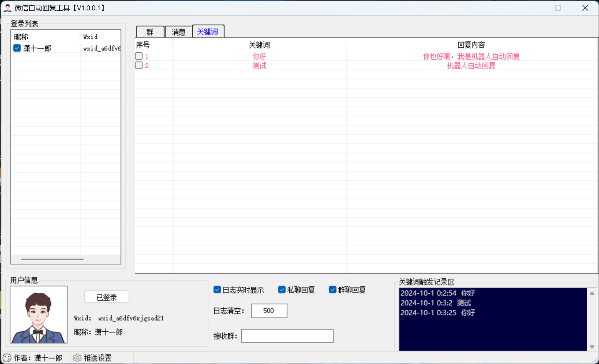This screenshot has width=599, height=364.
Task: Select keyword cell 测试
Action: click(x=259, y=66)
